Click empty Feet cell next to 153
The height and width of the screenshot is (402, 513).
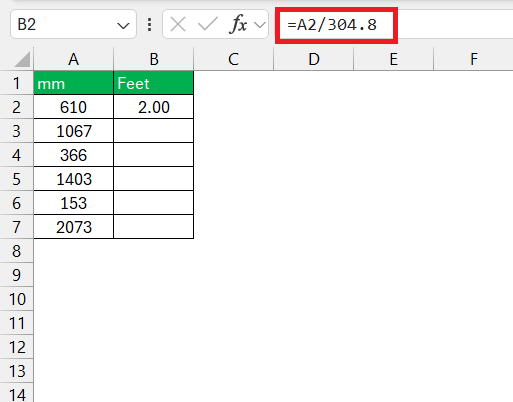point(154,203)
